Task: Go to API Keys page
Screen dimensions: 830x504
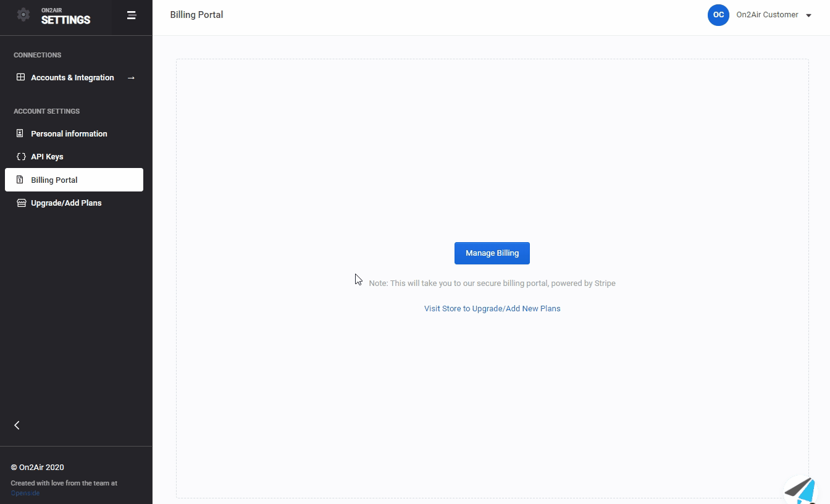Action: coord(47,156)
